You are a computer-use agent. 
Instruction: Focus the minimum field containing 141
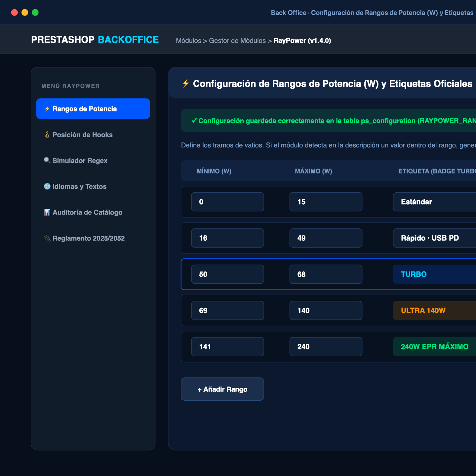227,346
